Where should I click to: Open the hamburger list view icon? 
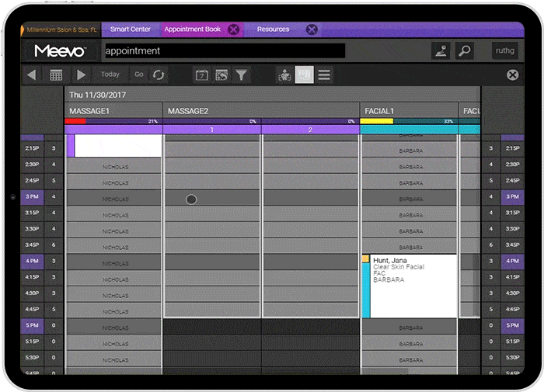point(324,75)
